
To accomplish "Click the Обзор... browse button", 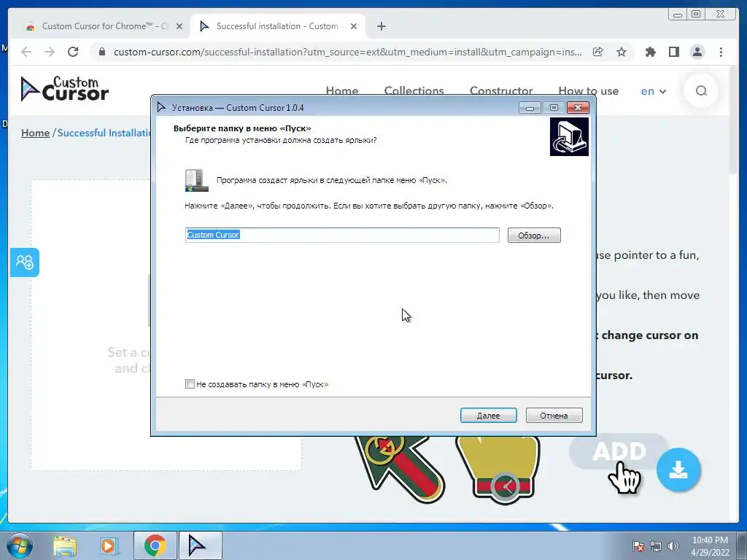I will (533, 236).
